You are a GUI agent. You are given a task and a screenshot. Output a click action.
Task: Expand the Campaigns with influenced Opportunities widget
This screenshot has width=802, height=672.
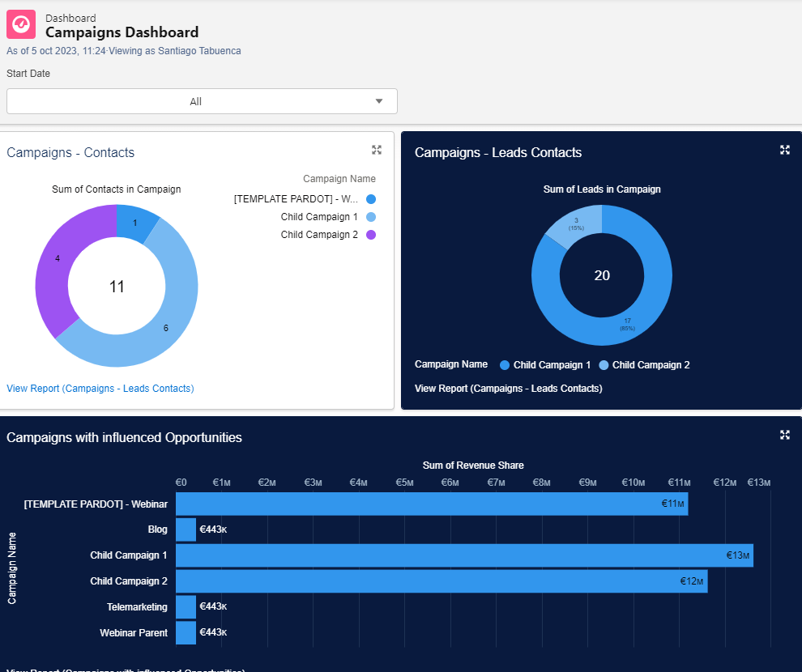(785, 435)
